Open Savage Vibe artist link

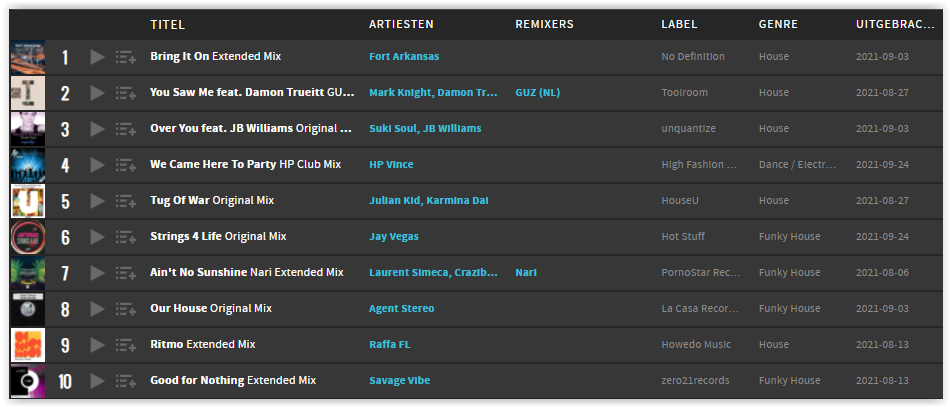click(x=399, y=380)
